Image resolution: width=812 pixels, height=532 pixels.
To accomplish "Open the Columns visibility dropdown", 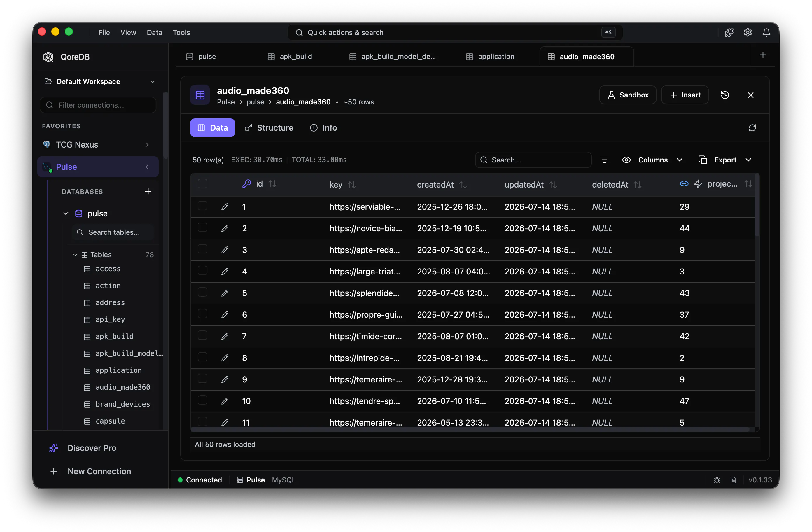I will [x=652, y=160].
